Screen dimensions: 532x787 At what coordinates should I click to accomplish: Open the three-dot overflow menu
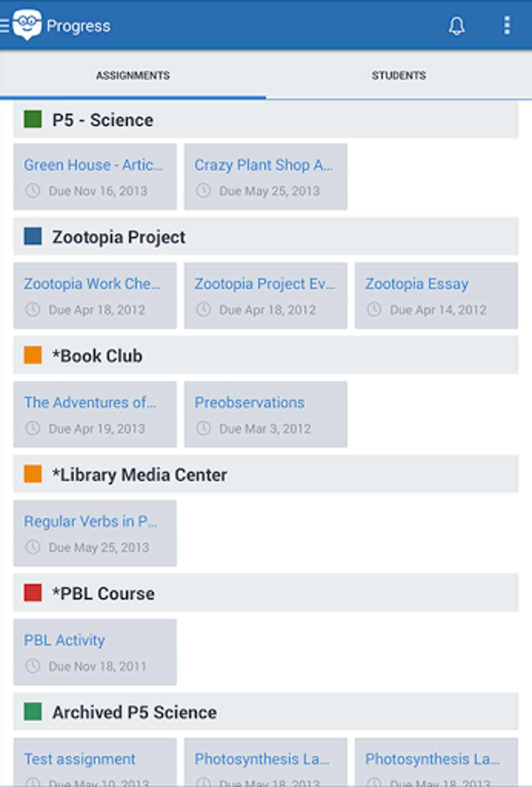coord(506,25)
